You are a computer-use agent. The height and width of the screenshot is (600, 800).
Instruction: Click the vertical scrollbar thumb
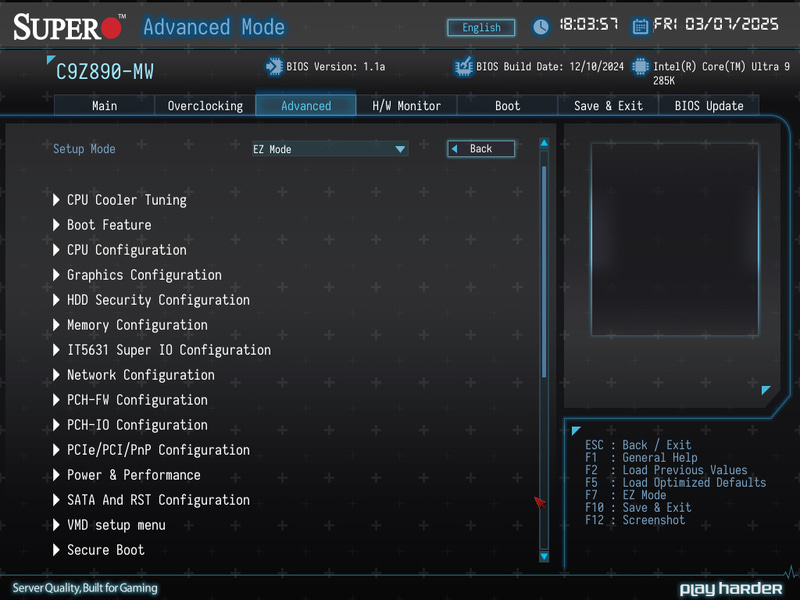pos(544,271)
